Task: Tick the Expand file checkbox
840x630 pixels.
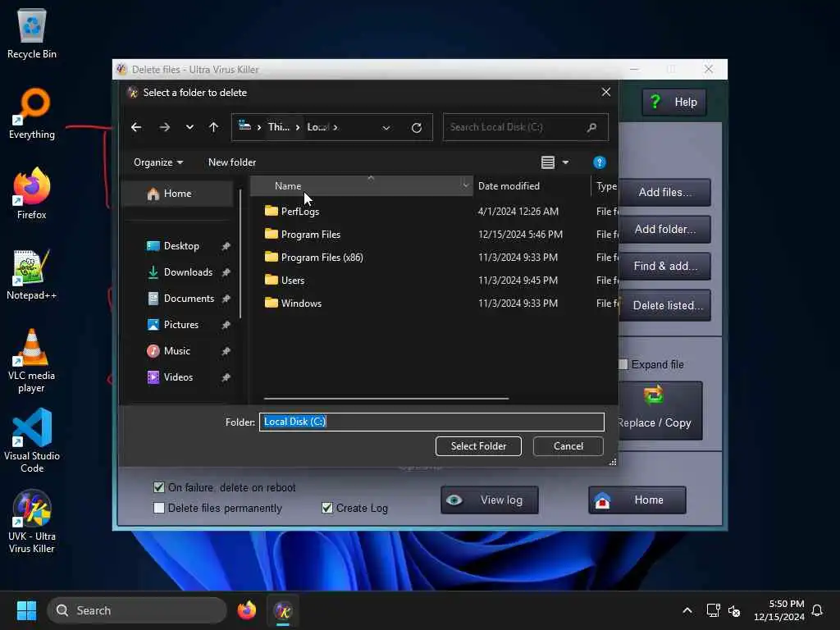Action: point(623,364)
